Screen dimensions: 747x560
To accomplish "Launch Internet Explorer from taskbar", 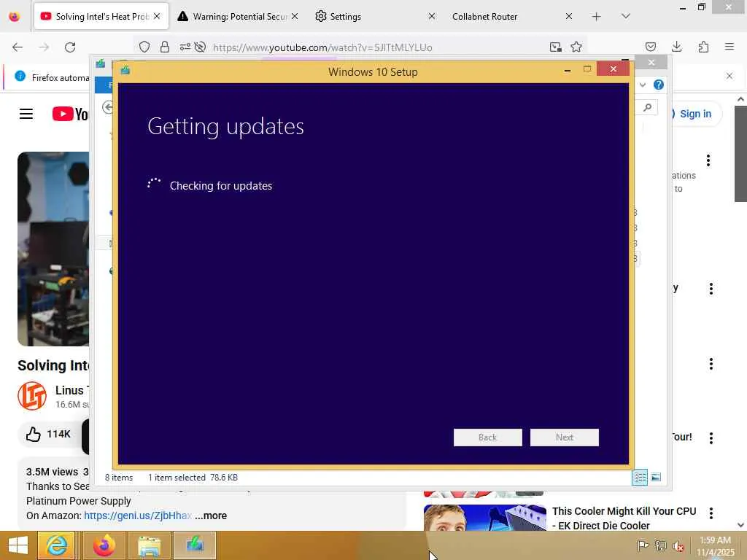I will [56, 545].
